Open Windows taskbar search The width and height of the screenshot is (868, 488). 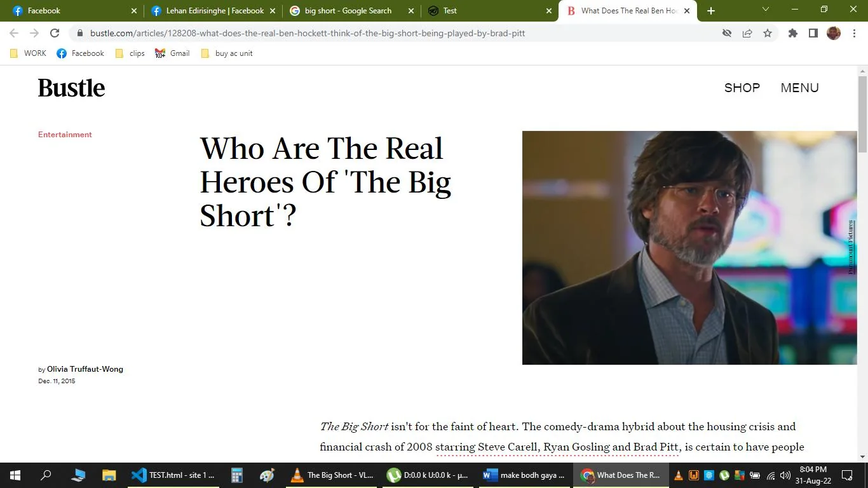click(46, 475)
